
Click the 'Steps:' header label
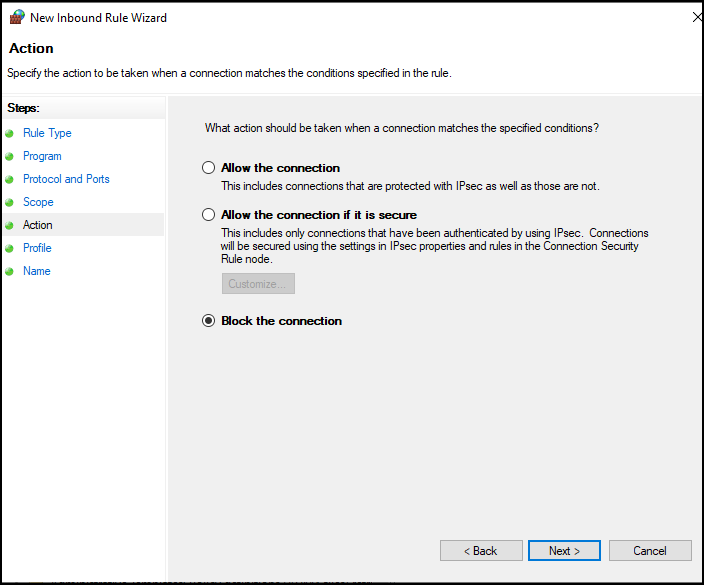point(23,108)
